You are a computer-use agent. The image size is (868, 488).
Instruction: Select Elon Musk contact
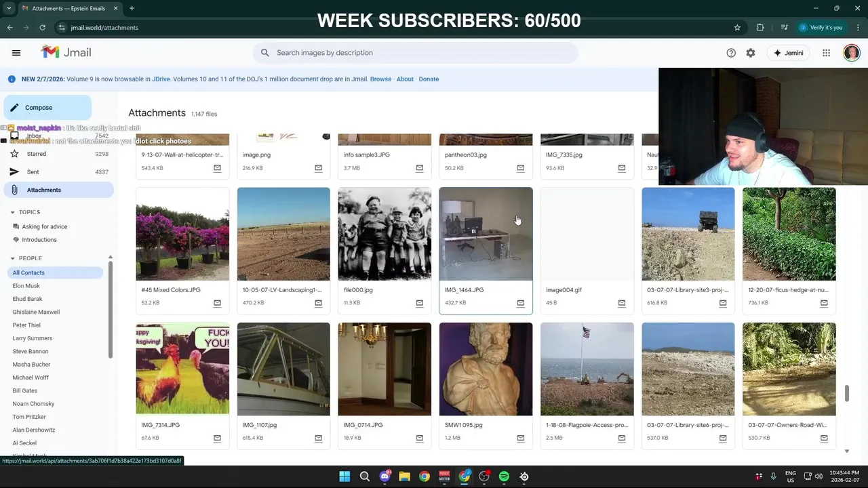(26, 286)
